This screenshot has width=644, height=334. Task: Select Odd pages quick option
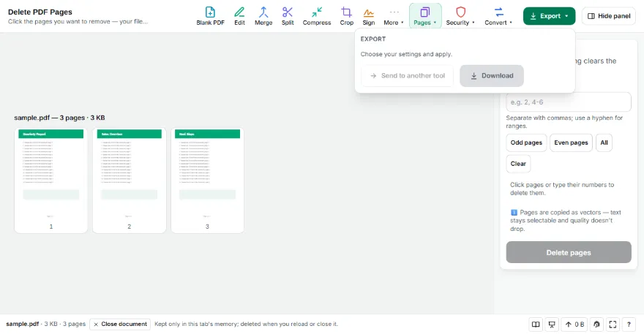tap(526, 143)
